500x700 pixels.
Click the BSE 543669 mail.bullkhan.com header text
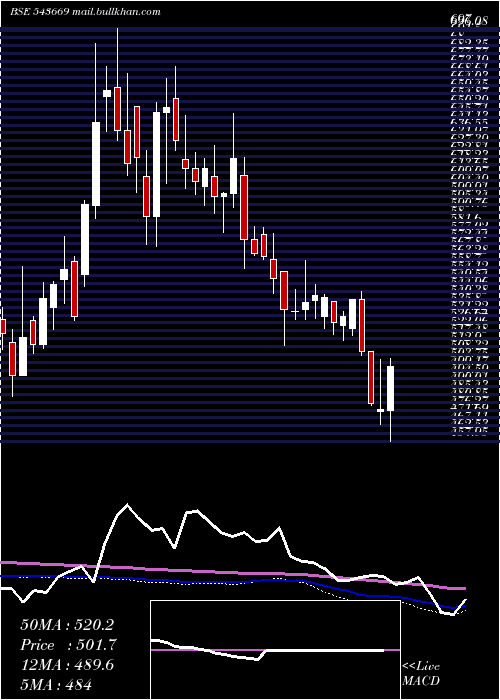85,12
